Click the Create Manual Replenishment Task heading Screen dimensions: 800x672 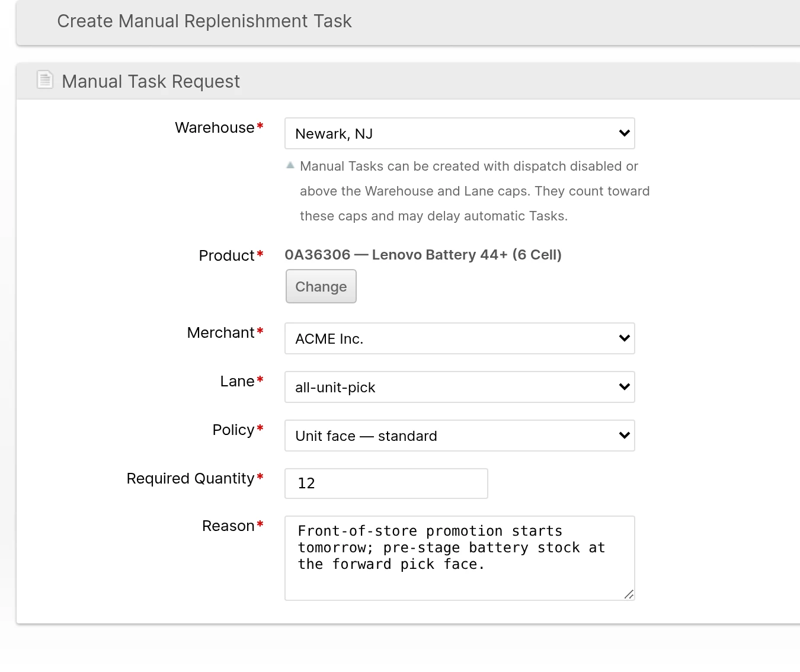click(204, 21)
